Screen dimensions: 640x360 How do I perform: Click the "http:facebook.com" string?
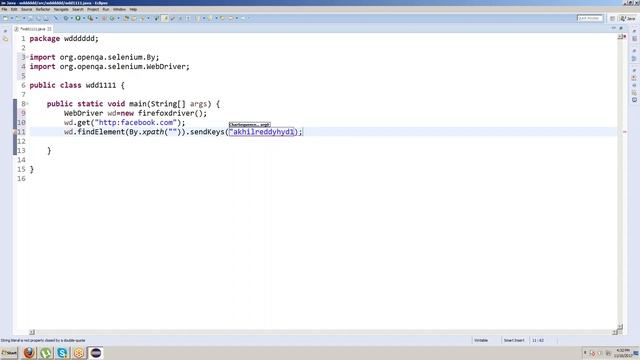(136, 122)
